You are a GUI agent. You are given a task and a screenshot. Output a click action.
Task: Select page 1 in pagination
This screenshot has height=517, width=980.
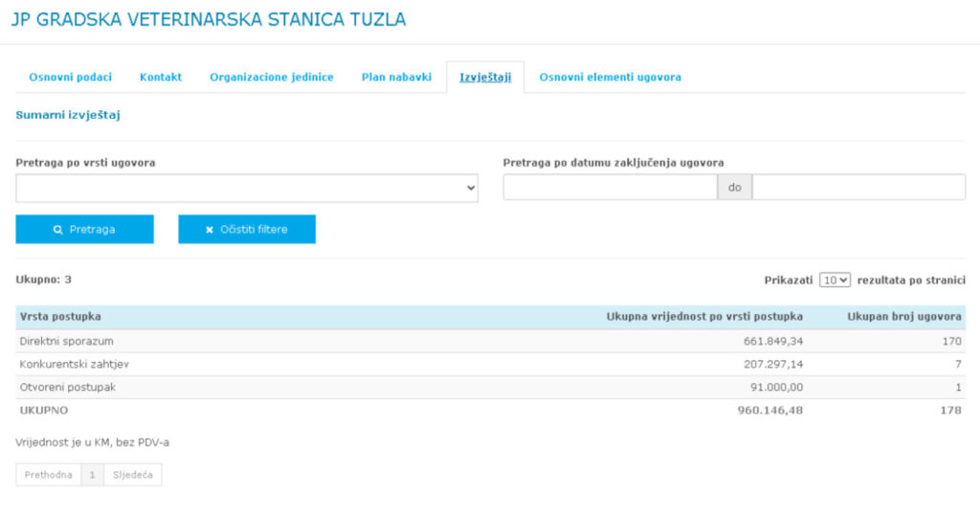[93, 475]
